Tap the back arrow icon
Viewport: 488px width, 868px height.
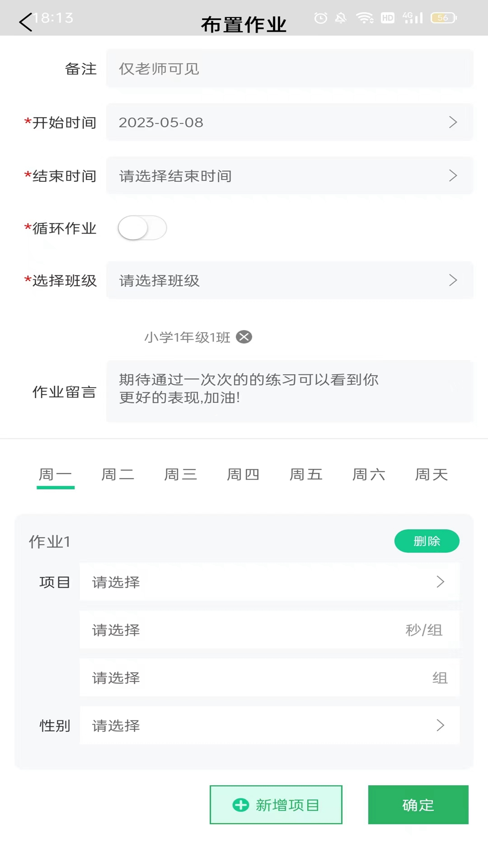(x=26, y=22)
